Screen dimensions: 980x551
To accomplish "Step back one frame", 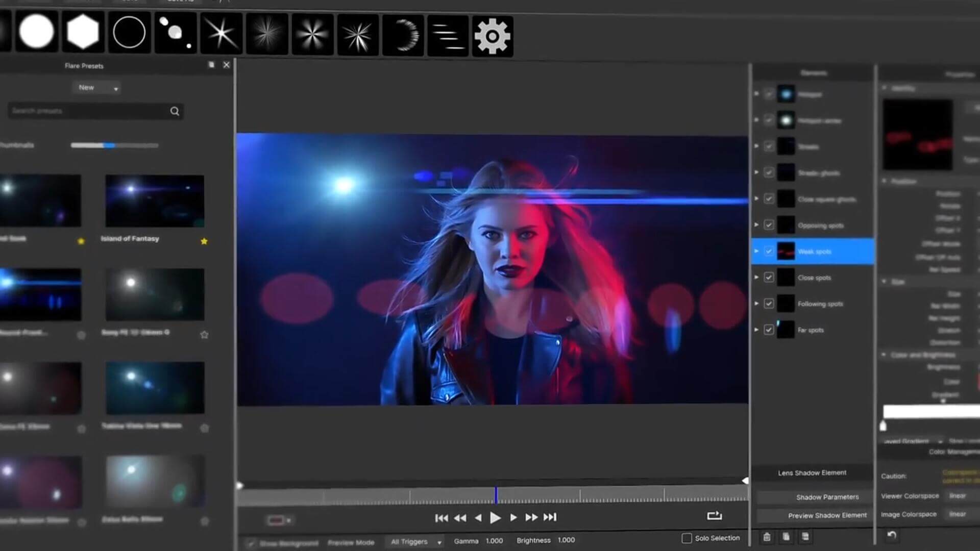I will pos(478,518).
